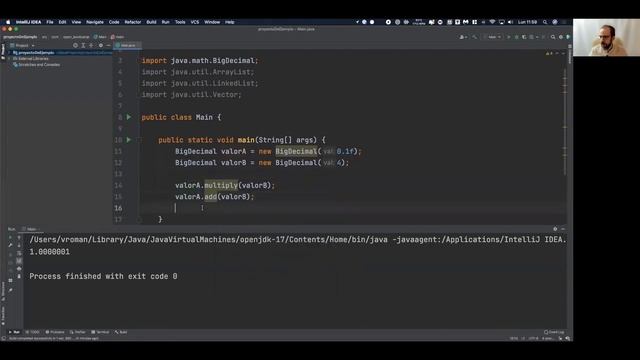Open Search Everywhere magnifier in IDE toolbar
This screenshot has height=360, width=640.
tap(553, 37)
